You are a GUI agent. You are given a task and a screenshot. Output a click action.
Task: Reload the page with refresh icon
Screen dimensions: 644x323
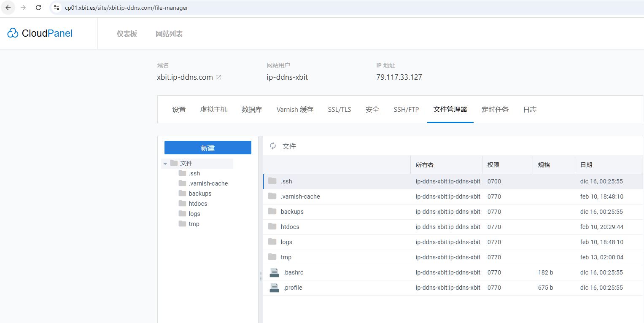pyautogui.click(x=38, y=8)
